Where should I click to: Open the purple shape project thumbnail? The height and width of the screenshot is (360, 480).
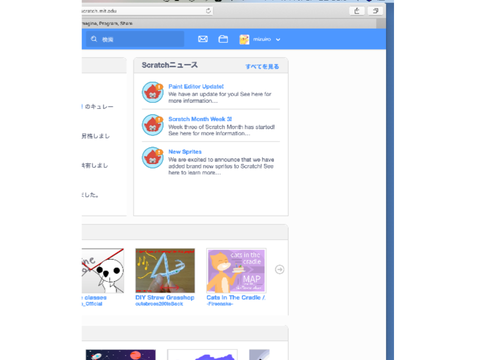point(202,355)
